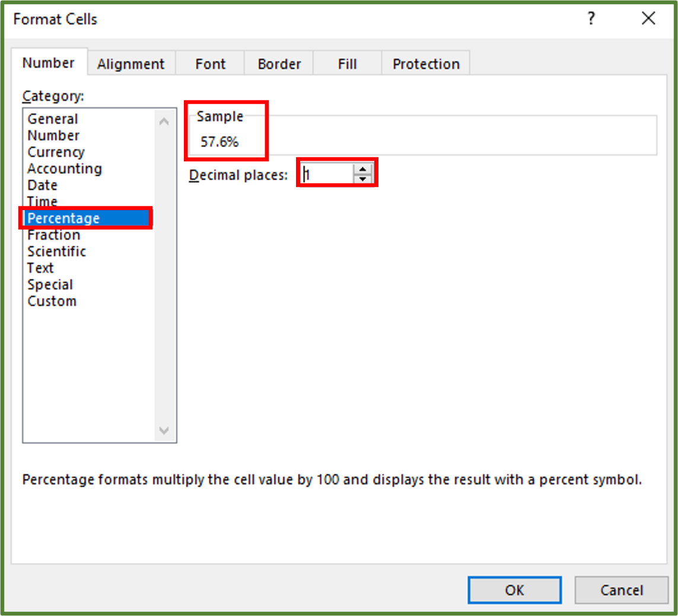Switch to the Number tab
This screenshot has height=616, width=678.
49,62
